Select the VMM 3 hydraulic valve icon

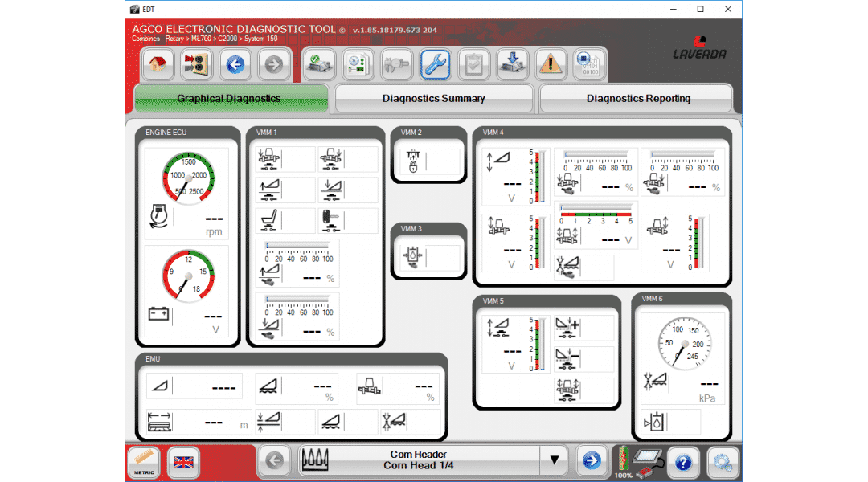tap(413, 257)
